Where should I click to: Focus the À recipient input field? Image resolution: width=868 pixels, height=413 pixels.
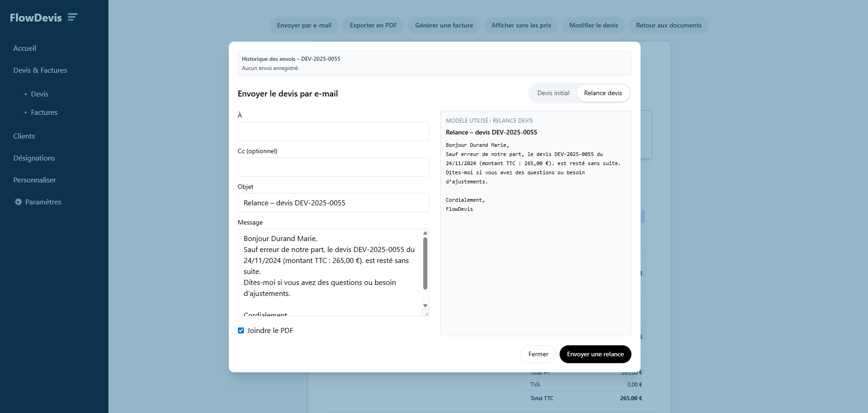pyautogui.click(x=333, y=131)
